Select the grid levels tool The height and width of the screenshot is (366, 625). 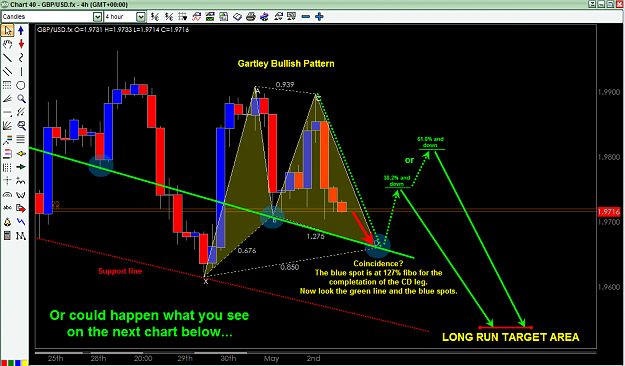pyautogui.click(x=8, y=85)
